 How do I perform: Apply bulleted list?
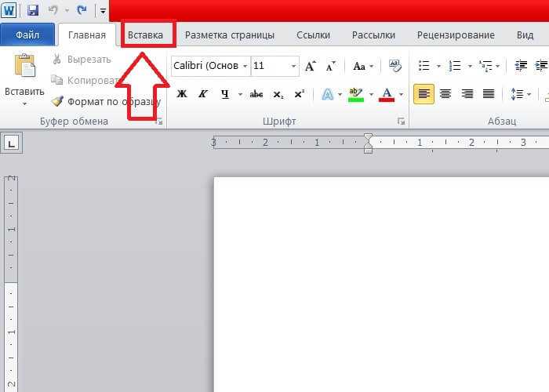click(424, 66)
